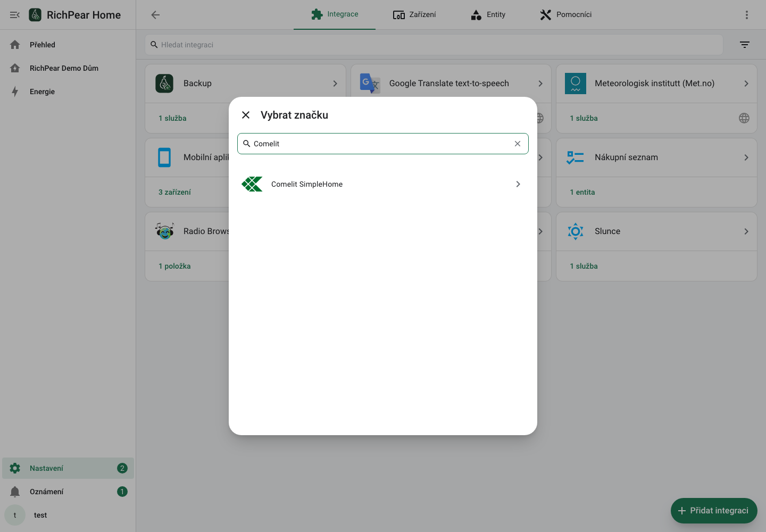Open 1 služba link under Slunce
Image resolution: width=766 pixels, height=532 pixels.
click(584, 266)
